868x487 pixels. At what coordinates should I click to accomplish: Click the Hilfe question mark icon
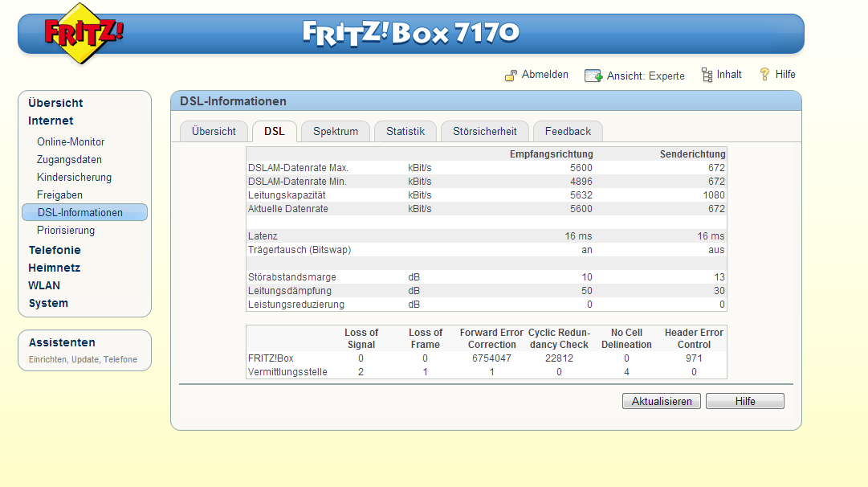pos(764,74)
